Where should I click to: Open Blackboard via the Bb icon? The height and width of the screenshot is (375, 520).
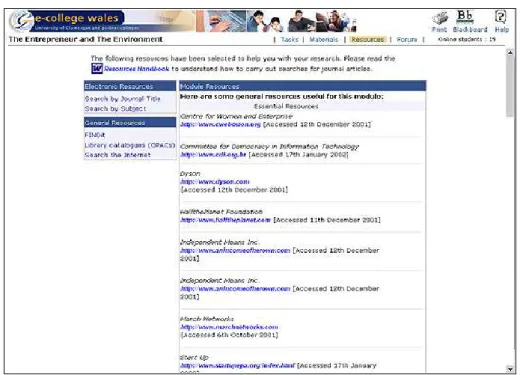[x=465, y=17]
